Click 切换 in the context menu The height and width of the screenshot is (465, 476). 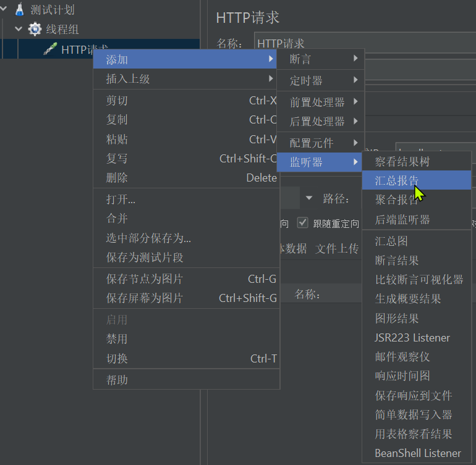[187, 359]
